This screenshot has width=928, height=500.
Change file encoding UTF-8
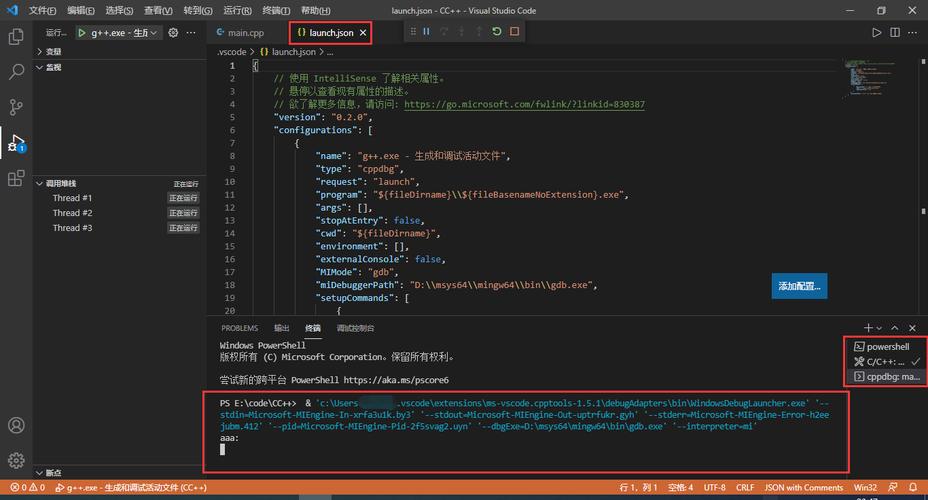pos(714,487)
